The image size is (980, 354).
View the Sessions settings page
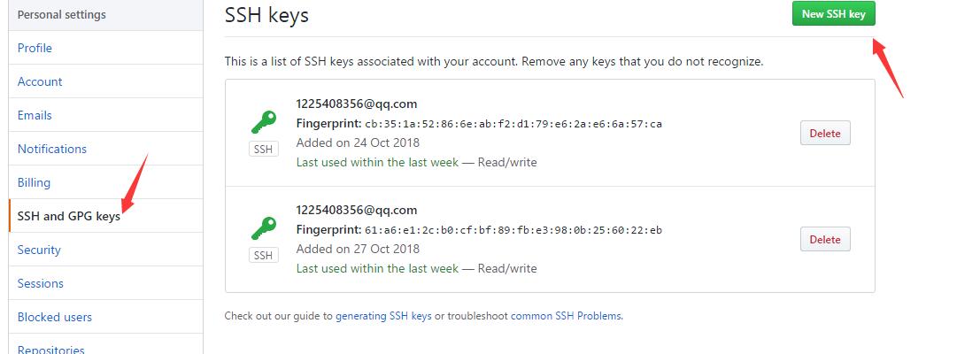click(41, 283)
